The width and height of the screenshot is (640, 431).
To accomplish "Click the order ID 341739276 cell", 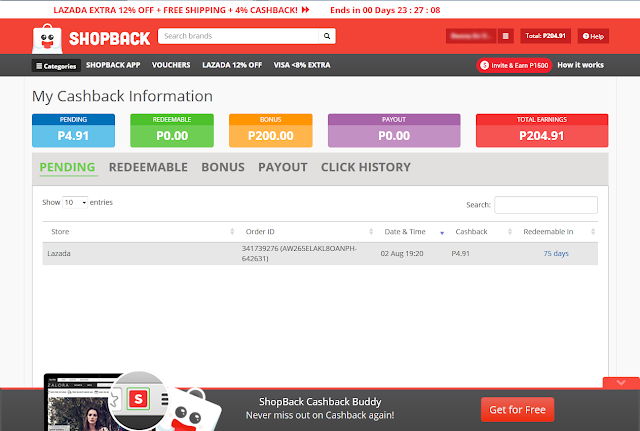I will (299, 253).
